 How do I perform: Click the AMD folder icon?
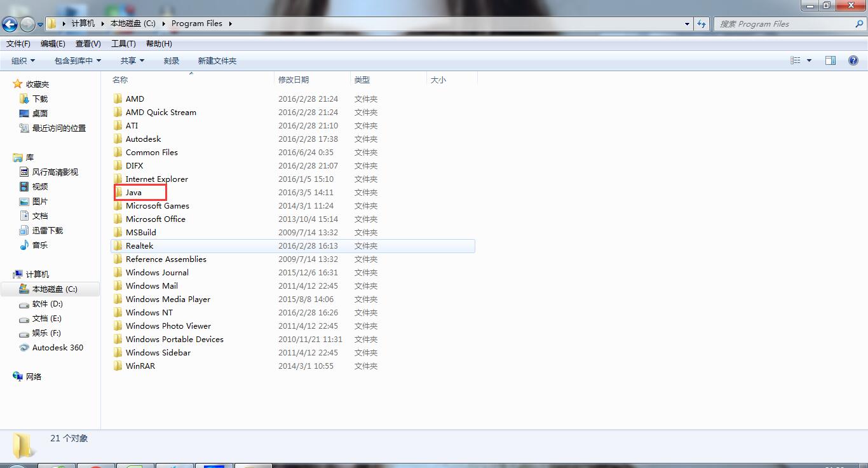[x=118, y=99]
